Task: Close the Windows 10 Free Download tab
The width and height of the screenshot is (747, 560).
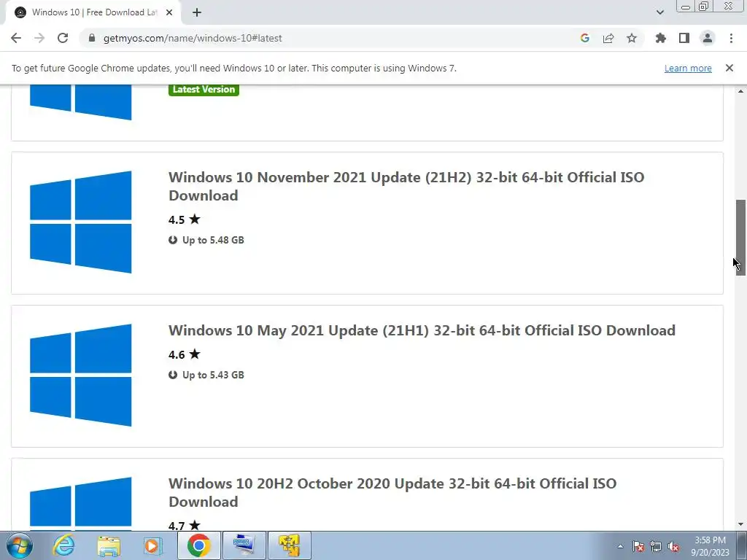Action: [169, 12]
